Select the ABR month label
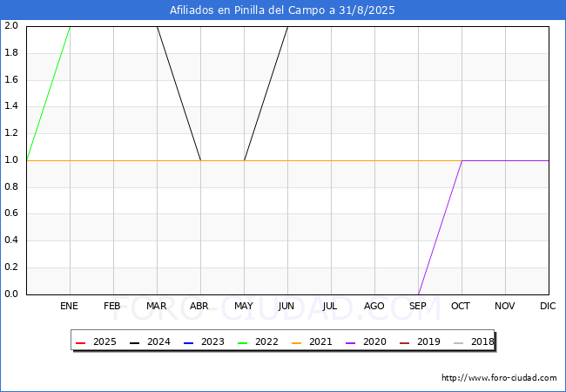566x392 pixels. click(x=200, y=306)
